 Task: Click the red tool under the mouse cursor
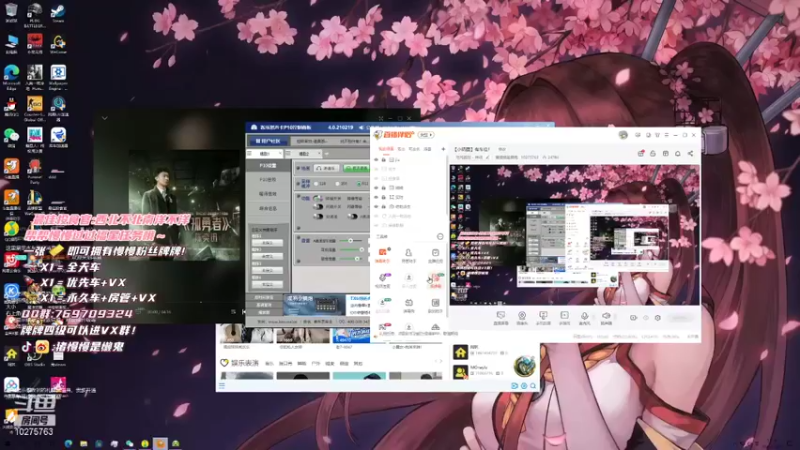(x=435, y=279)
